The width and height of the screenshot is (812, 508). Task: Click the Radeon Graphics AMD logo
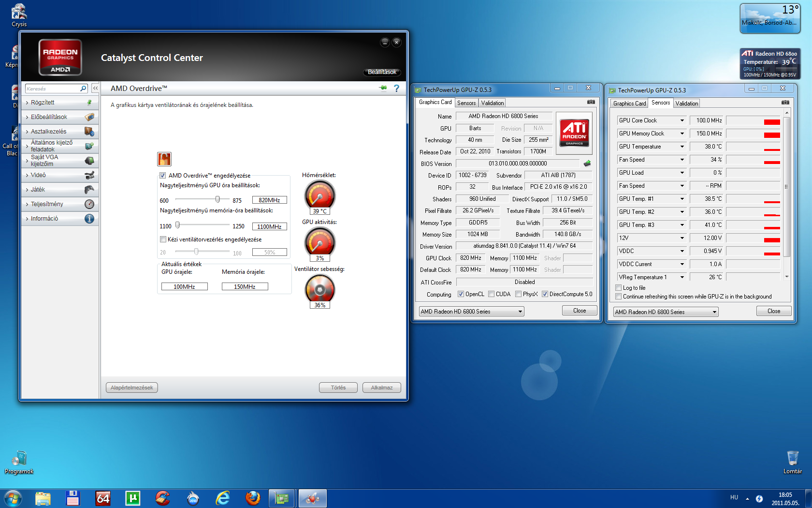pyautogui.click(x=60, y=58)
